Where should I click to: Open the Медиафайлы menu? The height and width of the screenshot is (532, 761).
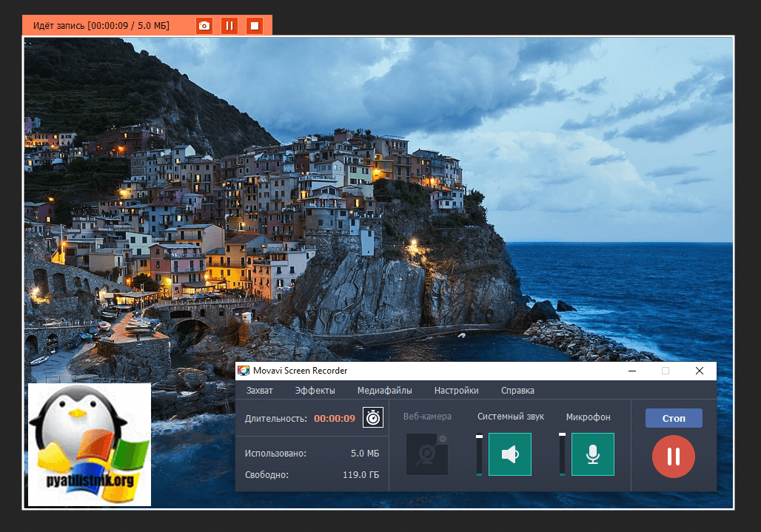coord(384,391)
